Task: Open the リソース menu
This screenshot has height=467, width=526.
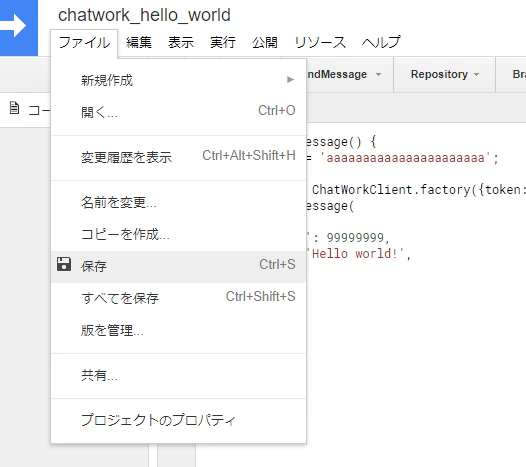Action: click(320, 43)
